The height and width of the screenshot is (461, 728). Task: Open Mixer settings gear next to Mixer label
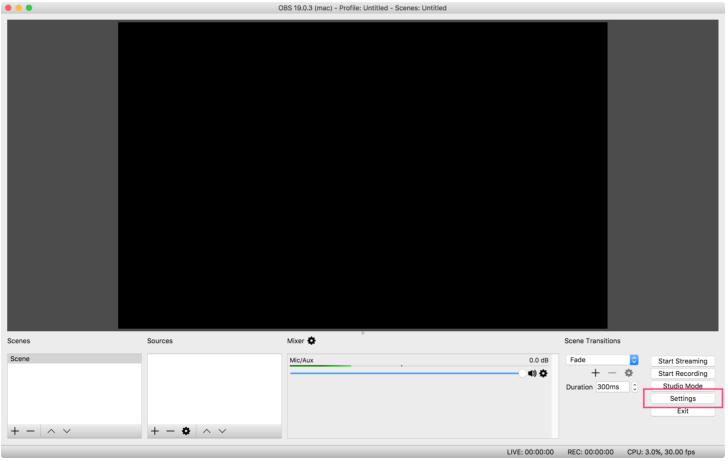pyautogui.click(x=312, y=341)
